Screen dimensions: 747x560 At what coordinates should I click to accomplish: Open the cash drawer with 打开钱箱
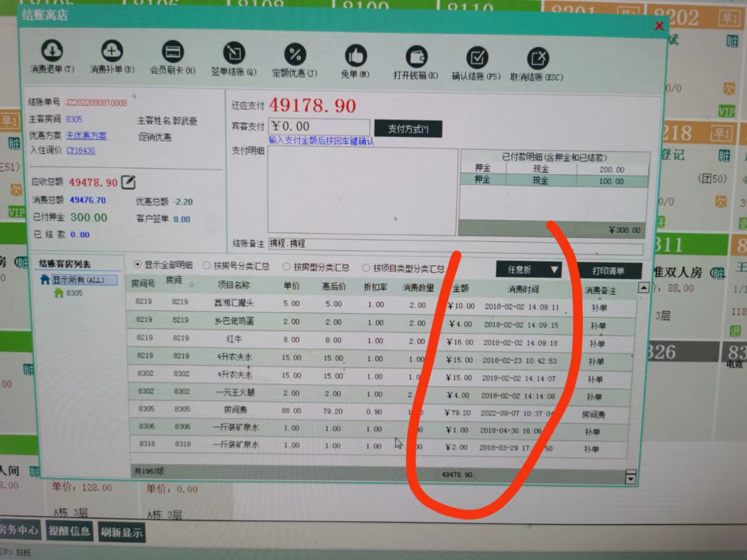point(416,57)
